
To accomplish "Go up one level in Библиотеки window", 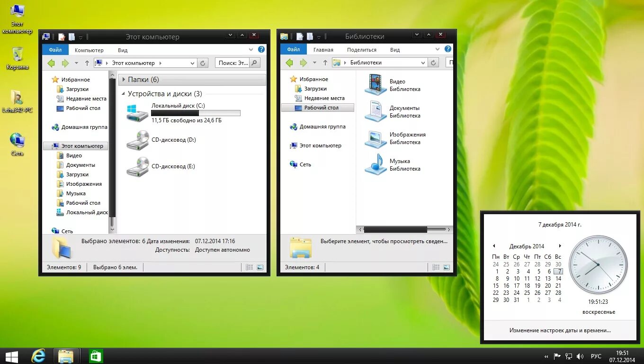I will (325, 63).
